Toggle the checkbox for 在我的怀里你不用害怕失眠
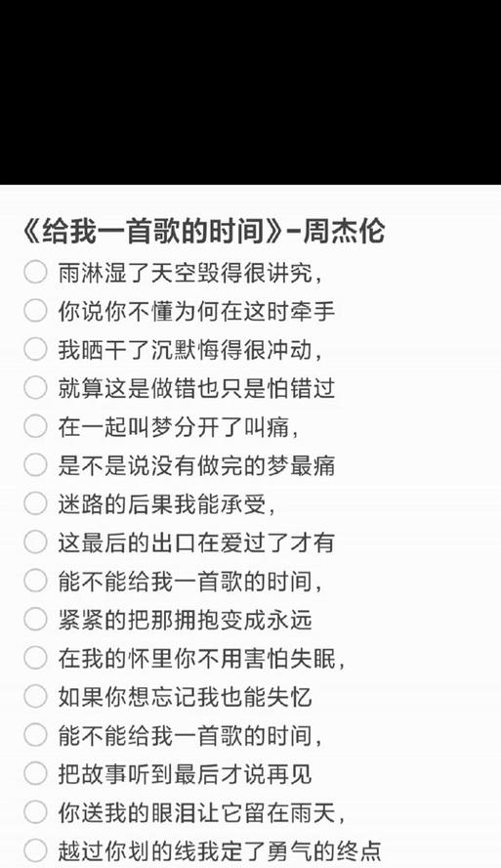 point(35,658)
